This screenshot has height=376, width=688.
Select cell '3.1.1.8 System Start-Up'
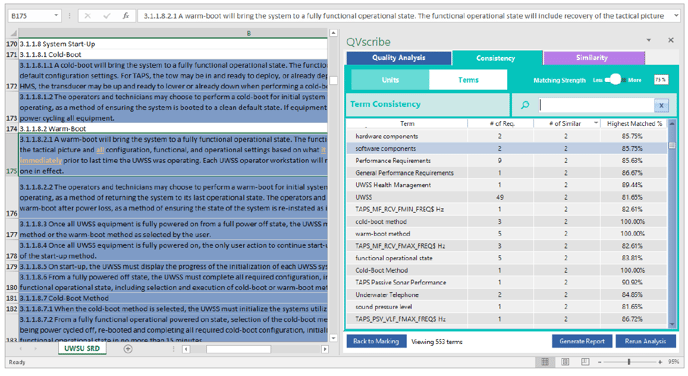tap(173, 44)
